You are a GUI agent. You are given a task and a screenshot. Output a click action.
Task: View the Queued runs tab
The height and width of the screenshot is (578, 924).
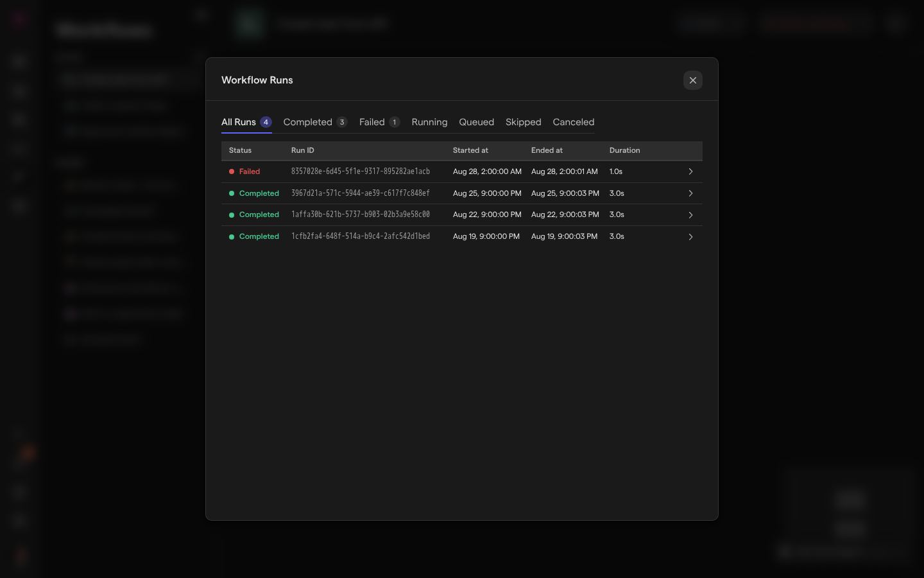coord(476,122)
